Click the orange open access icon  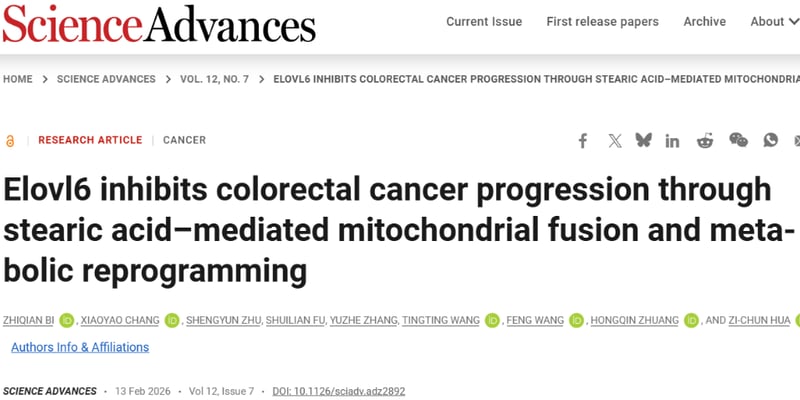point(10,141)
